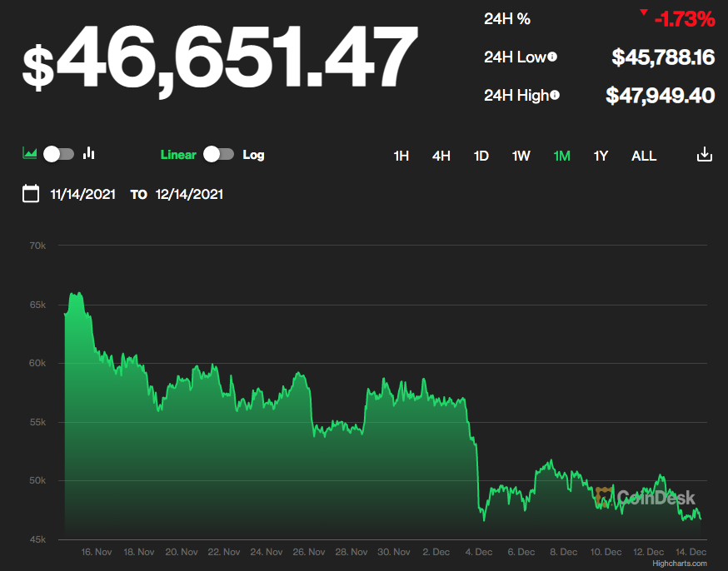Open the 24H High info icon
The width and height of the screenshot is (728, 571).
click(x=555, y=96)
